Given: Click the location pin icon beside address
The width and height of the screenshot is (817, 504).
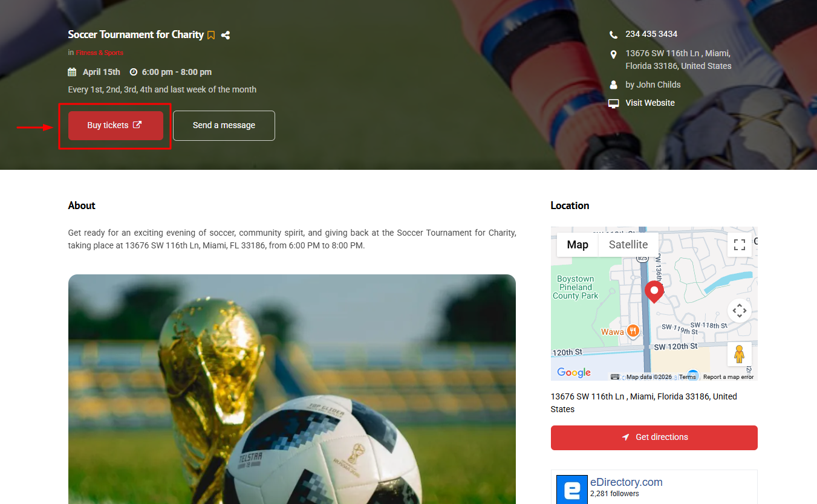Looking at the screenshot, I should [x=614, y=54].
